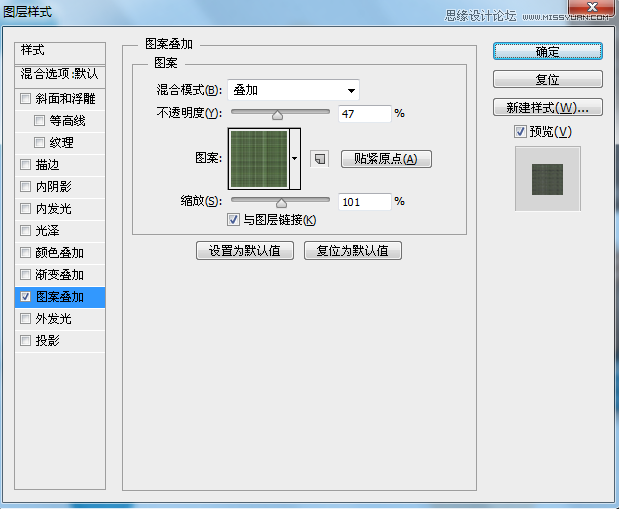619x509 pixels.
Task: Select 混合选项:默认 entry
Action: click(60, 76)
